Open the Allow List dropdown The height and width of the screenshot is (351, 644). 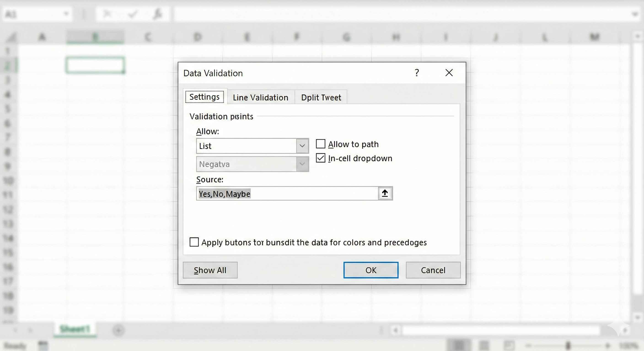coord(302,146)
